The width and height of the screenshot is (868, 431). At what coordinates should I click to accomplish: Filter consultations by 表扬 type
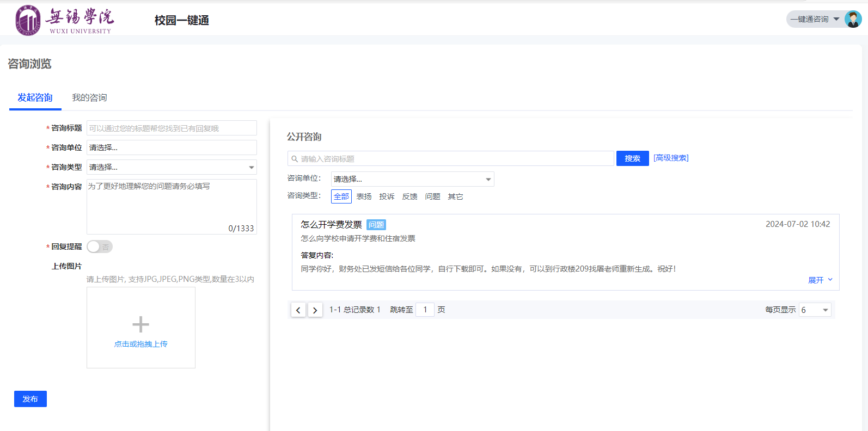pos(364,196)
